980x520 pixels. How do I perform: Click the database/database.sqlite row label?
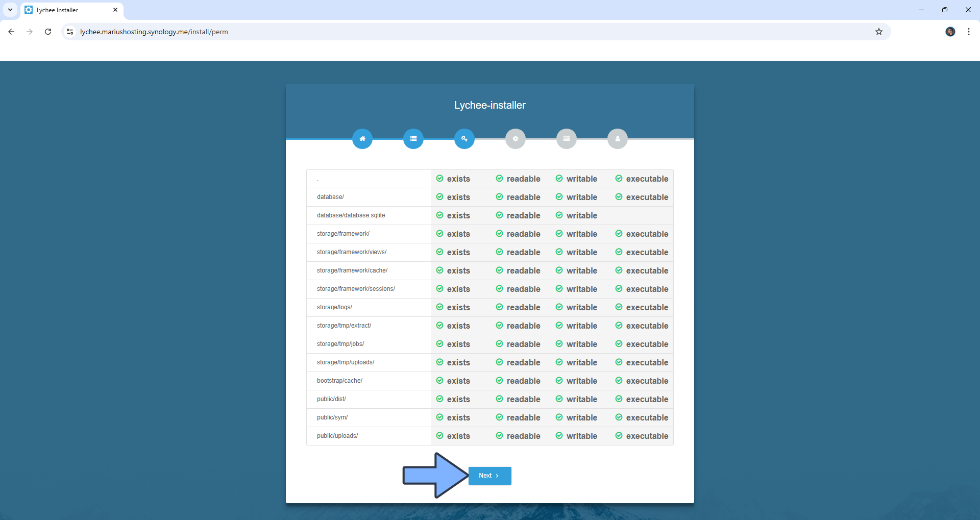point(351,215)
